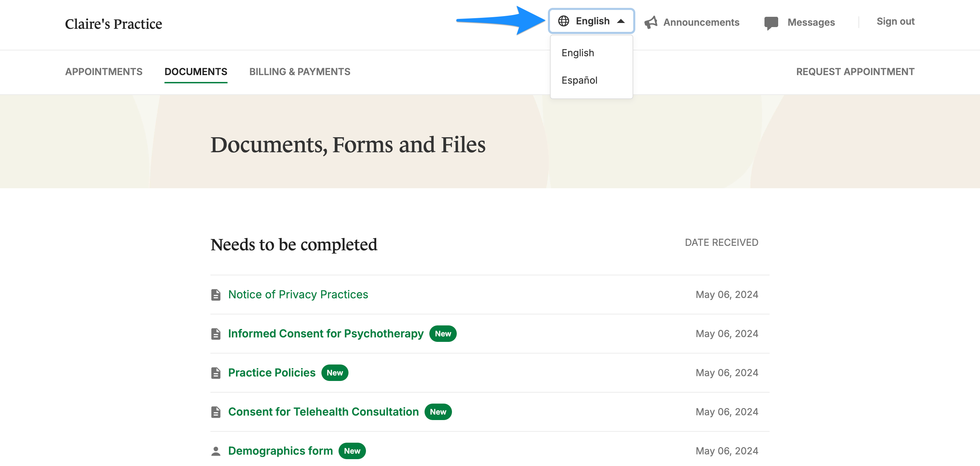Open the Practice Policies document
980x466 pixels.
pyautogui.click(x=272, y=373)
